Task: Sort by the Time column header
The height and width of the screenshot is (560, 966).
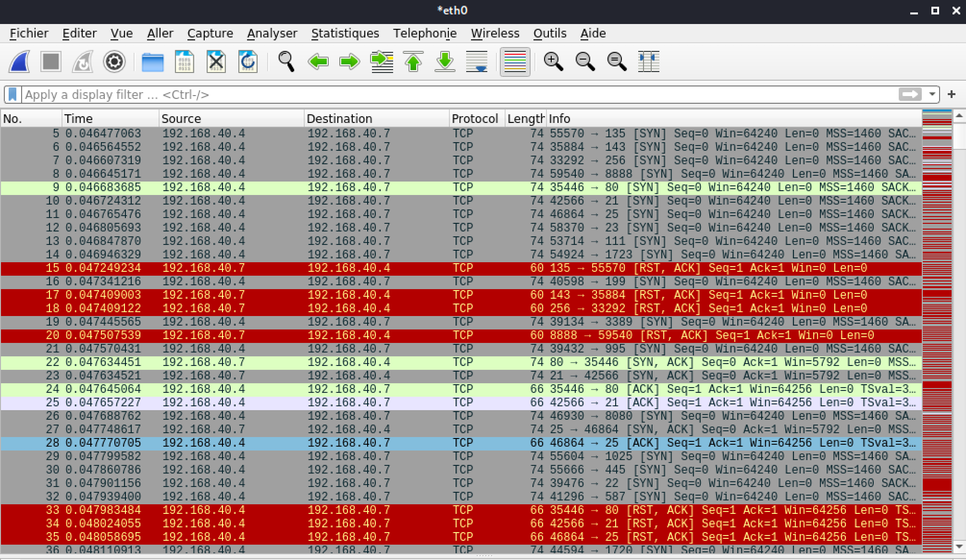Action: coord(111,119)
